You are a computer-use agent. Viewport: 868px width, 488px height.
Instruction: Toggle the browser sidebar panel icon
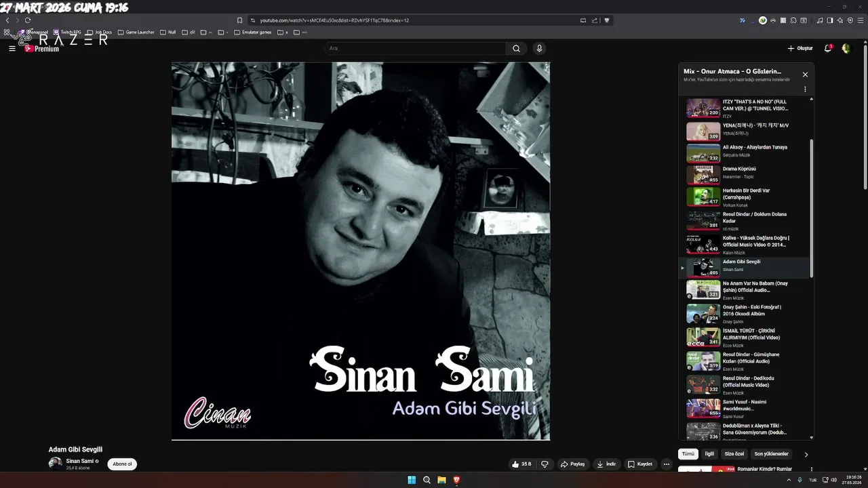click(x=830, y=20)
